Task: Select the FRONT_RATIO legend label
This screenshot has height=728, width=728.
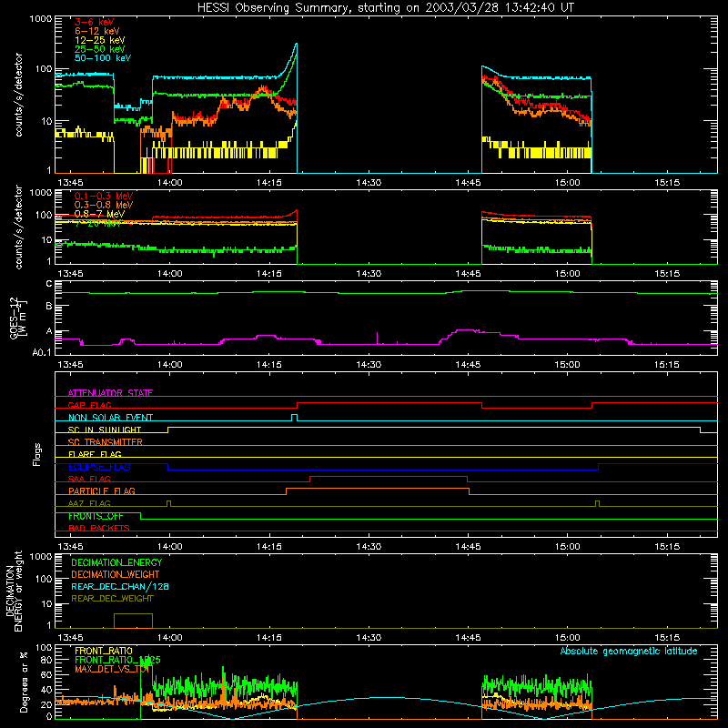Action: [x=104, y=651]
